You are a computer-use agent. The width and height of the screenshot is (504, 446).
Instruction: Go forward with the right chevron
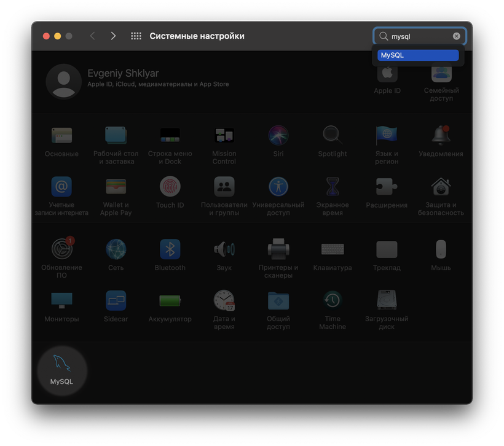click(x=113, y=36)
